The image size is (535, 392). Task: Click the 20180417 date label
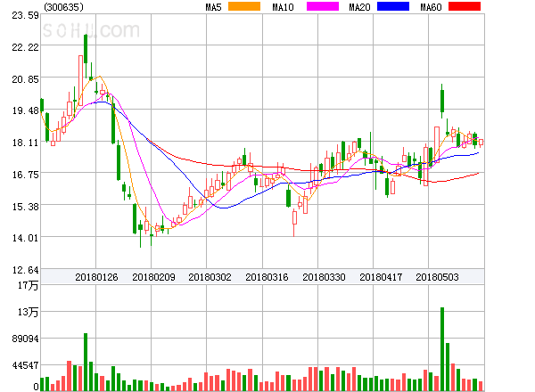pyautogui.click(x=381, y=277)
